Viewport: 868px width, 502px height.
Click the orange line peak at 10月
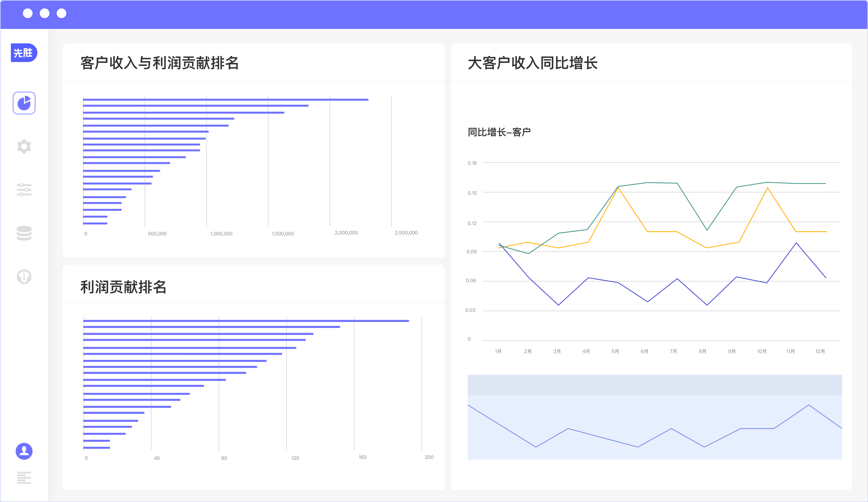coord(767,188)
